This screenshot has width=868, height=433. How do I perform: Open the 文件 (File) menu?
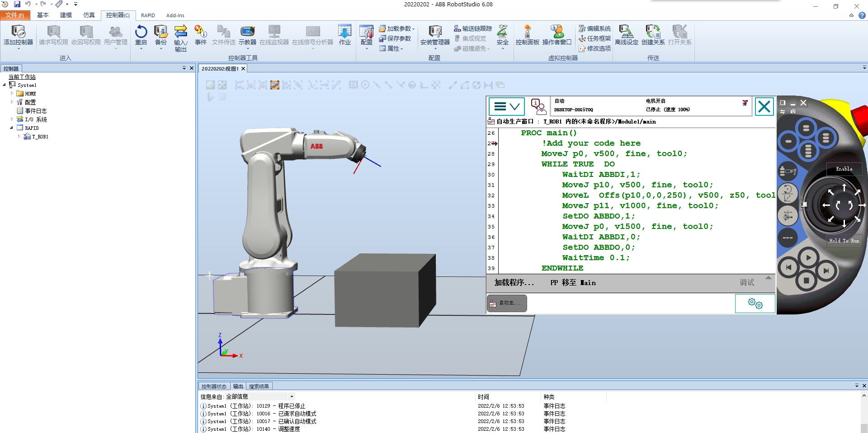[15, 15]
